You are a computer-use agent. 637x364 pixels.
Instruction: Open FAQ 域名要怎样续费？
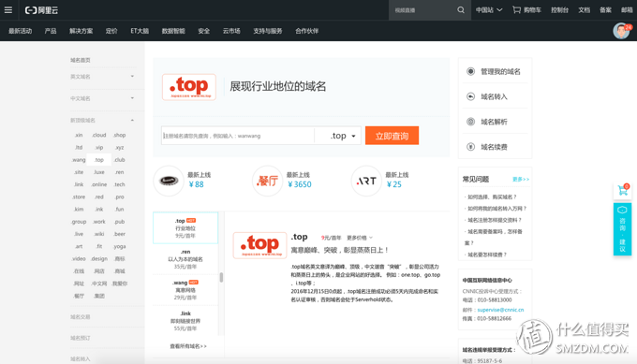pos(487,255)
